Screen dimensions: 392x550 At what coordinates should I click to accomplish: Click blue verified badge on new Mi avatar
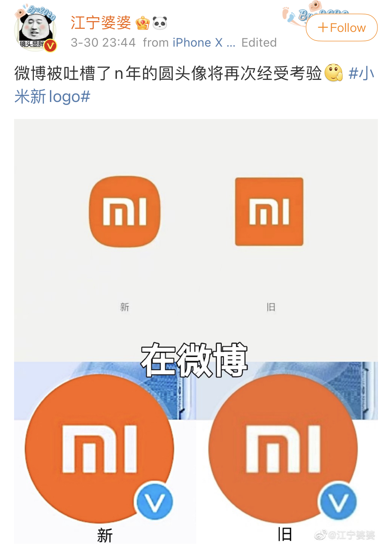click(x=154, y=501)
